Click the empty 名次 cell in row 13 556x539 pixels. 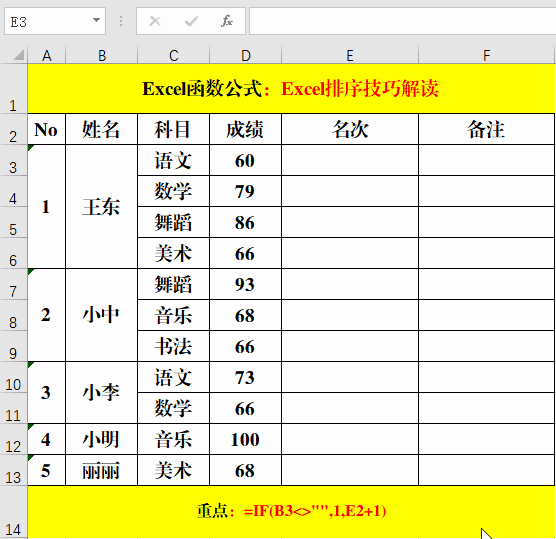(350, 470)
